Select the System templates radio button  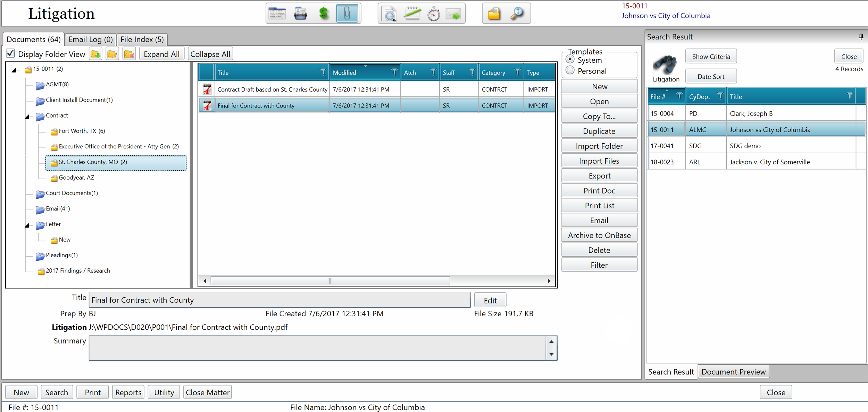click(570, 59)
